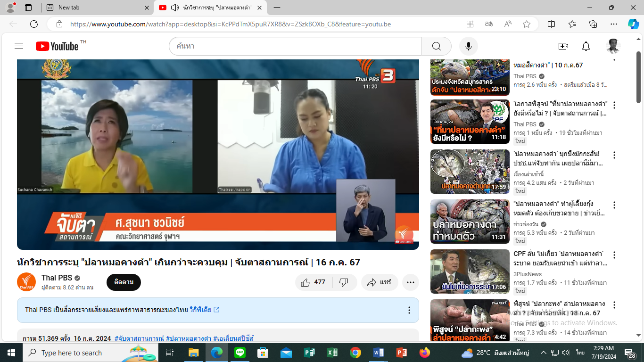Viewport: 644px width, 362px height.
Task: Open the วิกิพีเดีย link in info panel
Action: pyautogui.click(x=205, y=310)
